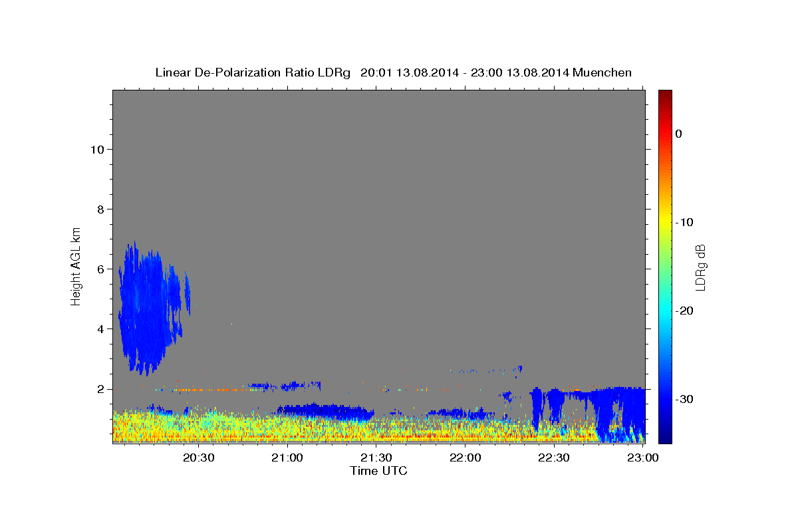The image size is (798, 532).
Task: Click the 21:30 time tick label
Action: pyautogui.click(x=376, y=458)
